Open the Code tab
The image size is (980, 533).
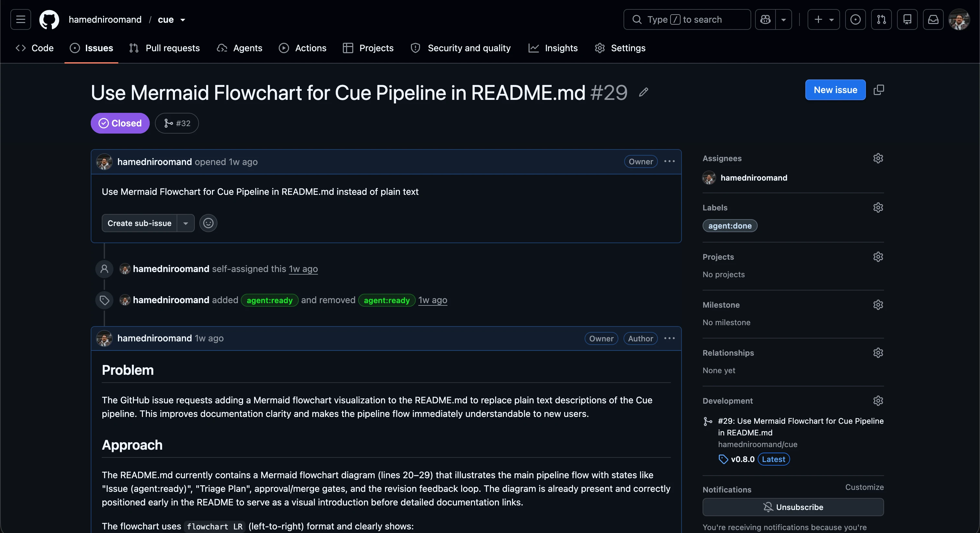coord(35,48)
